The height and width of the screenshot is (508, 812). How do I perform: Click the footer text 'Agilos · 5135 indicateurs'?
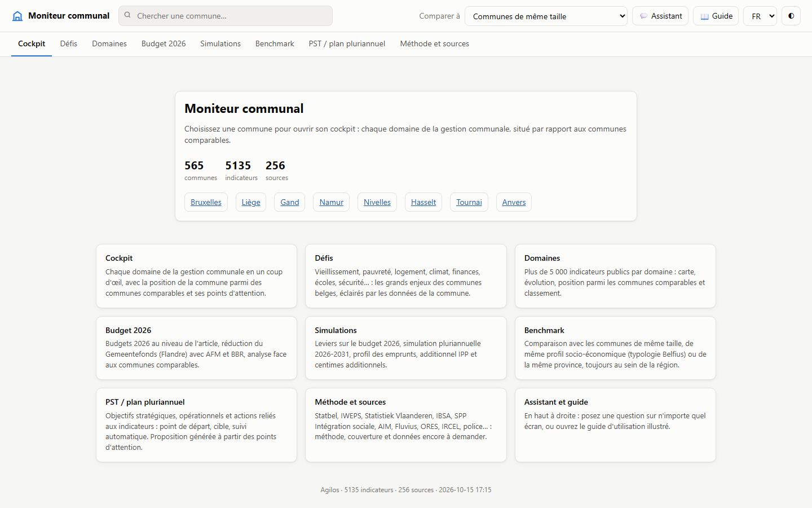357,490
